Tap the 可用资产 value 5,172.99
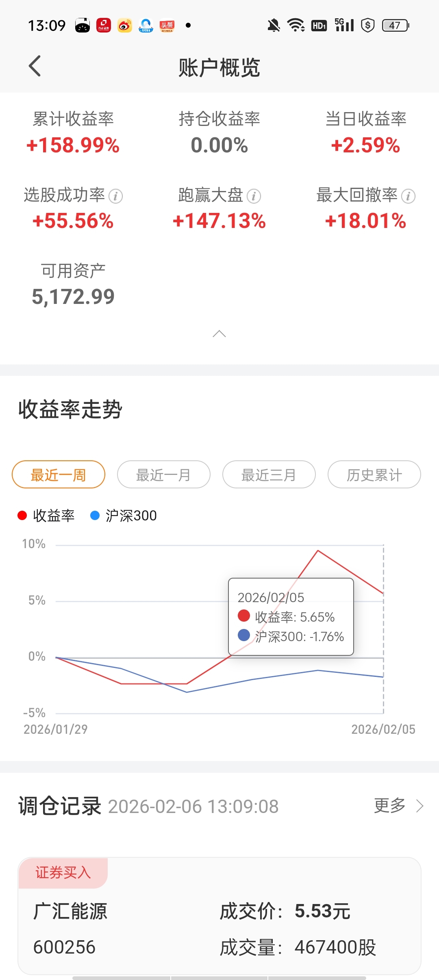 pyautogui.click(x=73, y=297)
